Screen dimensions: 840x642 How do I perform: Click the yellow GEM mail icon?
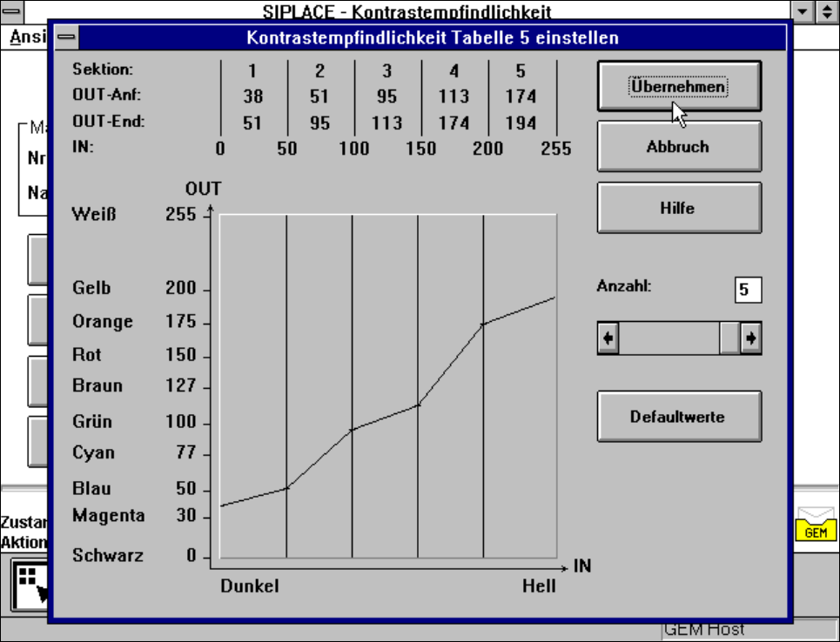pos(816,524)
